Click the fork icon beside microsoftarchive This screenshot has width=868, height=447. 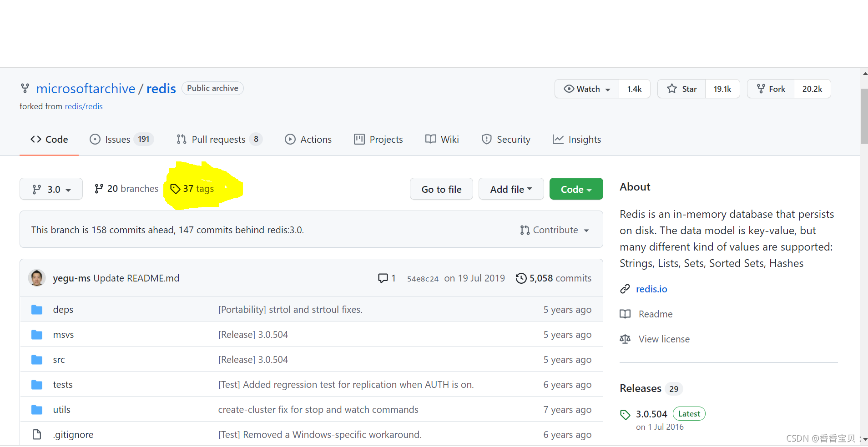[x=25, y=88]
